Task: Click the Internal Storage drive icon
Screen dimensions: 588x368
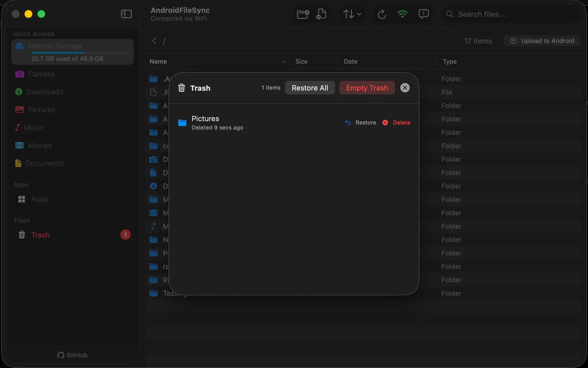Action: 20,46
